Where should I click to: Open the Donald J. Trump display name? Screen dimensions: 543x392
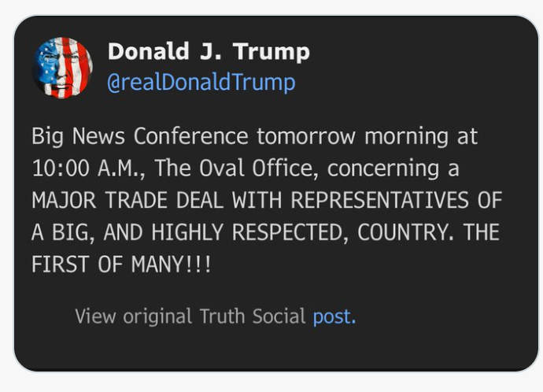click(208, 52)
